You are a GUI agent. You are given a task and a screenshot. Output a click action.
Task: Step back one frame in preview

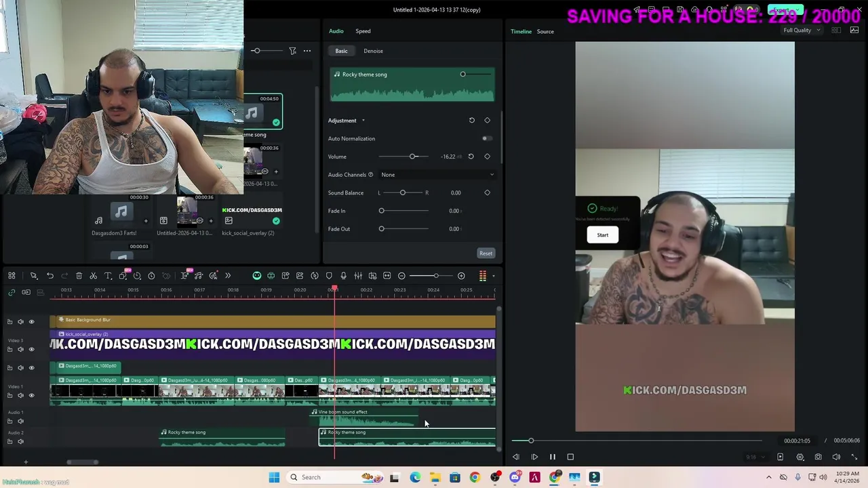pyautogui.click(x=516, y=457)
